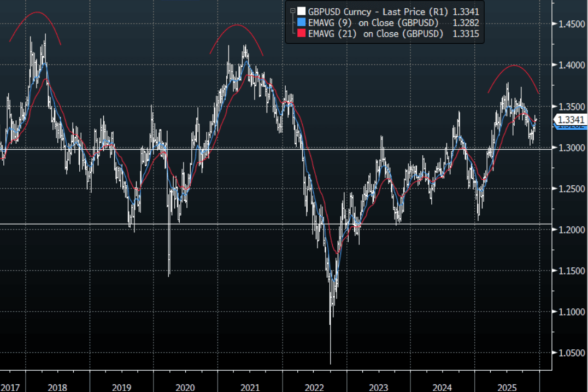The width and height of the screenshot is (588, 392).
Task: Click the 2025 label on the time axis
Action: pos(507,388)
